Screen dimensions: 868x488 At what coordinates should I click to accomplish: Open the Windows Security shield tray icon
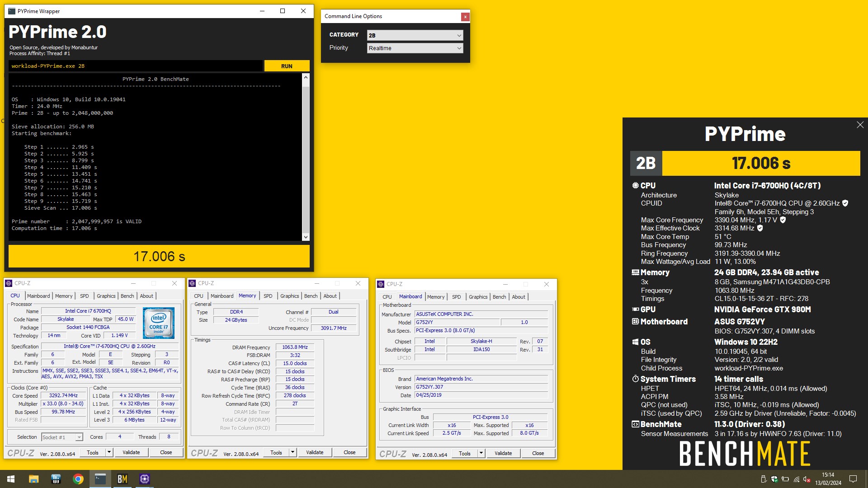(774, 479)
